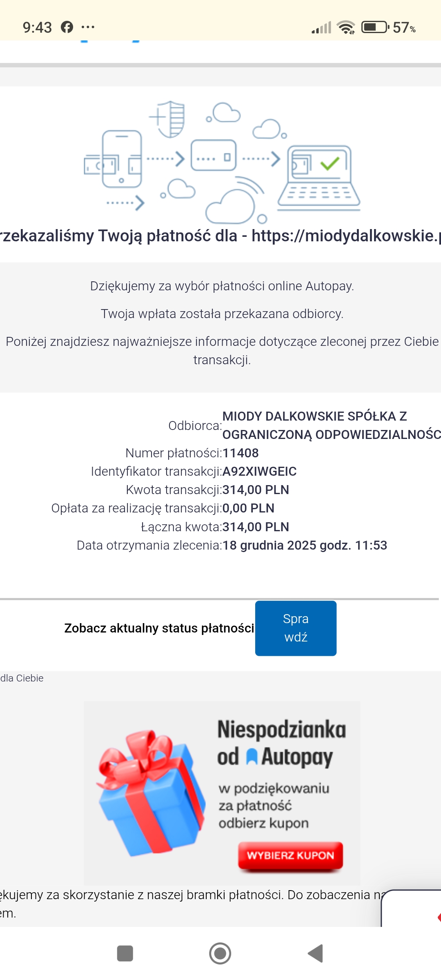This screenshot has width=441, height=980.
Task: Open recent apps with square button
Action: point(125,953)
